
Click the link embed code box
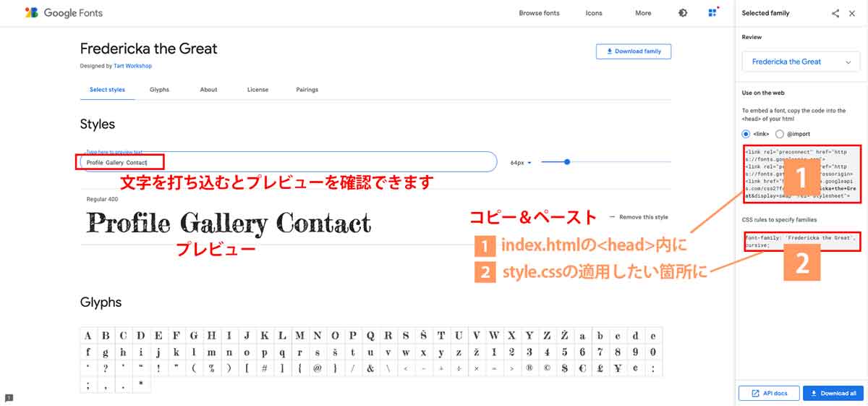[x=802, y=174]
